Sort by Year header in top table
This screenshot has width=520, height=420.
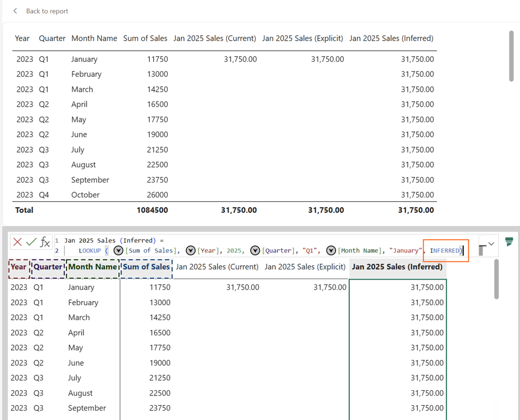click(22, 38)
